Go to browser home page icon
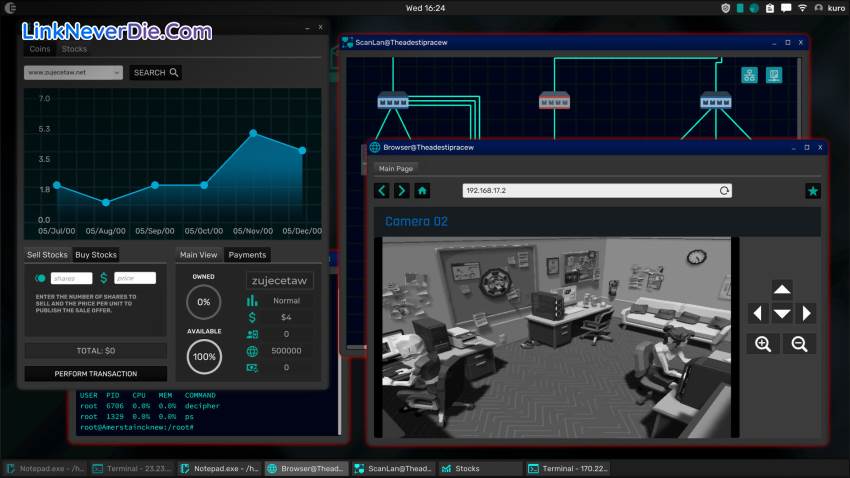Image resolution: width=850 pixels, height=478 pixels. (422, 191)
